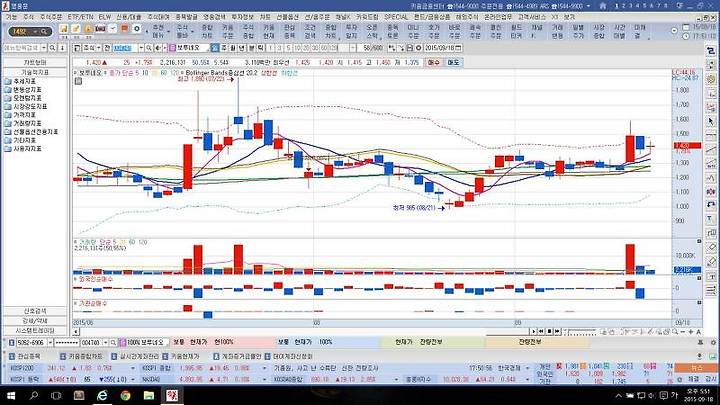Expand the 모멘텀지표 folder
Viewport: 720px width, 405px height.
[24, 98]
